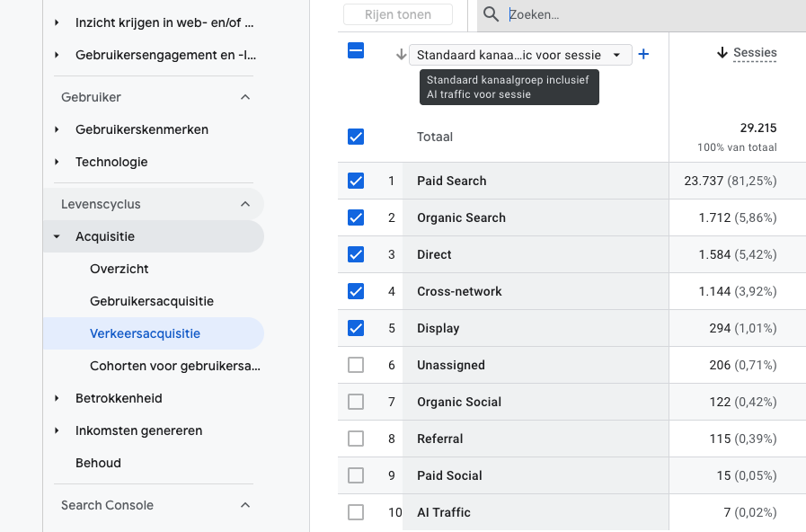Toggle the select-all header checkbox
This screenshot has height=532, width=806.
pos(356,50)
